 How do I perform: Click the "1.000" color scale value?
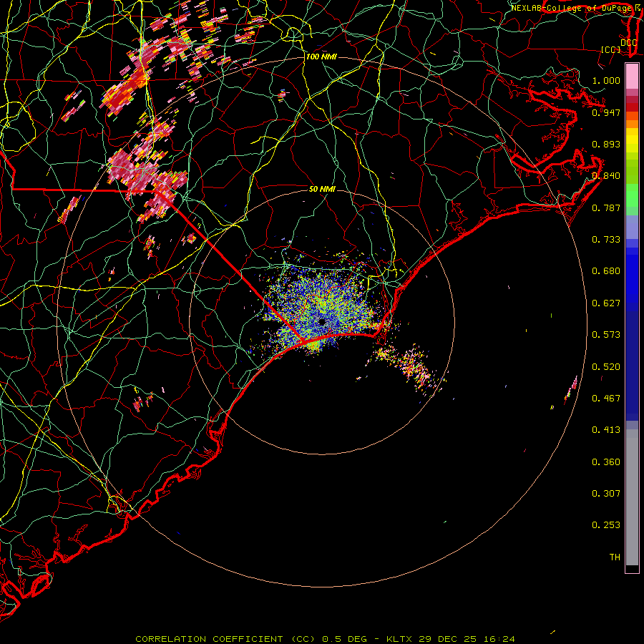[606, 80]
